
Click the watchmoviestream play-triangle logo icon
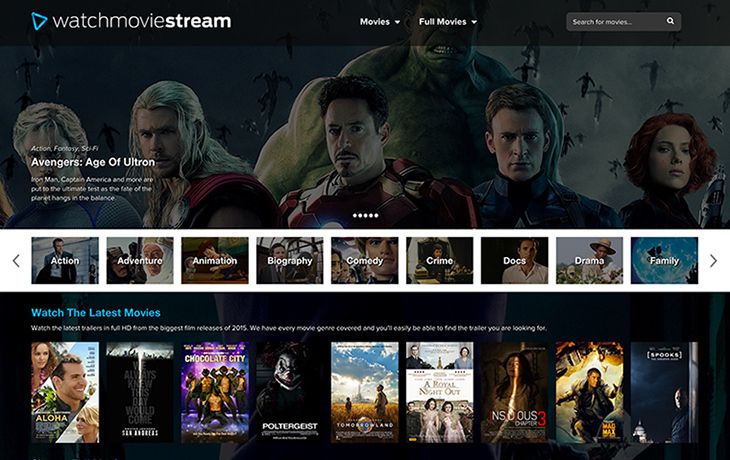click(x=39, y=21)
